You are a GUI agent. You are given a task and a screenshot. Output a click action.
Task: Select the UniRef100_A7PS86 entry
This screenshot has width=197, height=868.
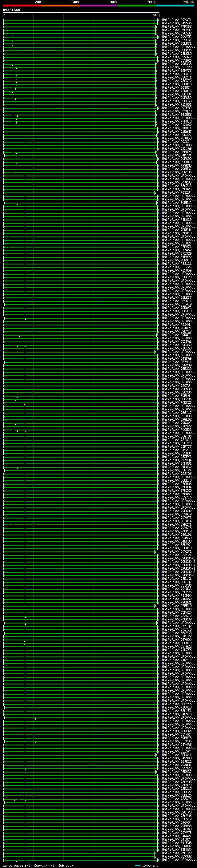(177, 26)
